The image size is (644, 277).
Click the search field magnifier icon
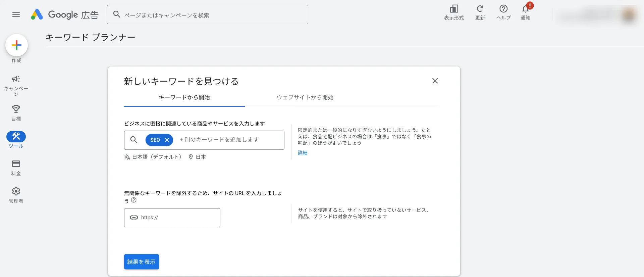(x=117, y=14)
